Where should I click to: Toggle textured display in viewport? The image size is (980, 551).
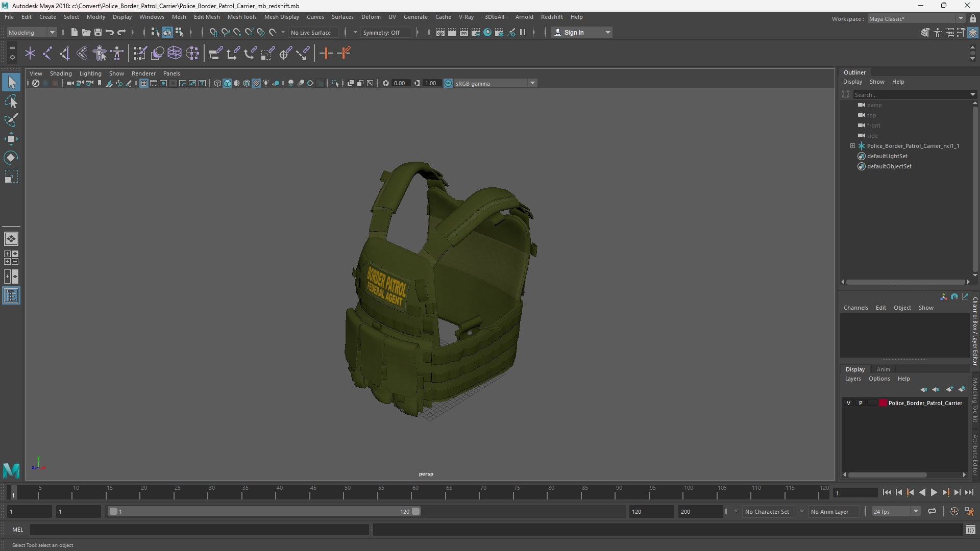point(256,83)
